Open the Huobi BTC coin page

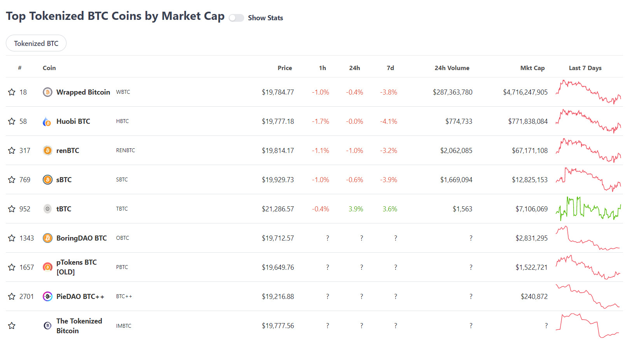click(x=73, y=121)
